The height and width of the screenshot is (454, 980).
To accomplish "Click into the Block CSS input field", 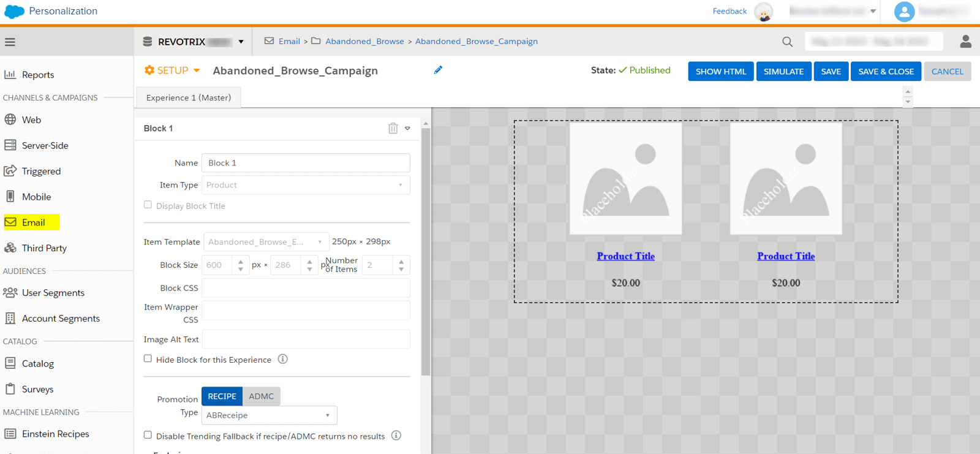I will [306, 288].
